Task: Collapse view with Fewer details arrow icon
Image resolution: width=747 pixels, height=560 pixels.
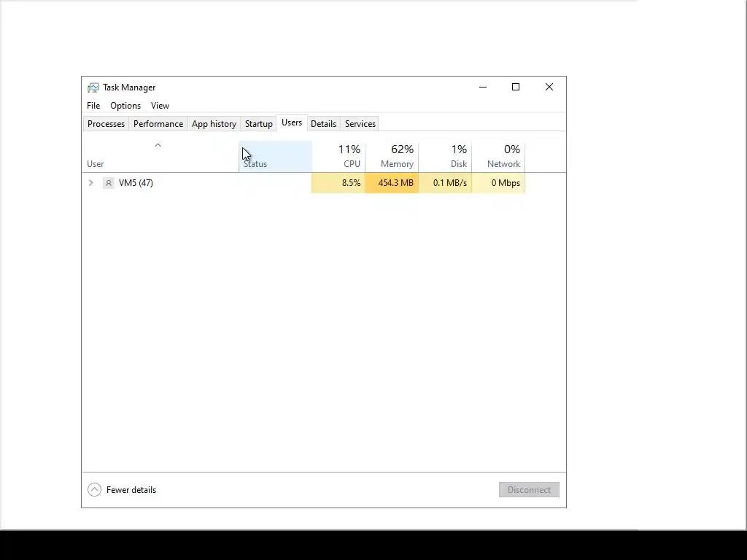Action: [94, 489]
